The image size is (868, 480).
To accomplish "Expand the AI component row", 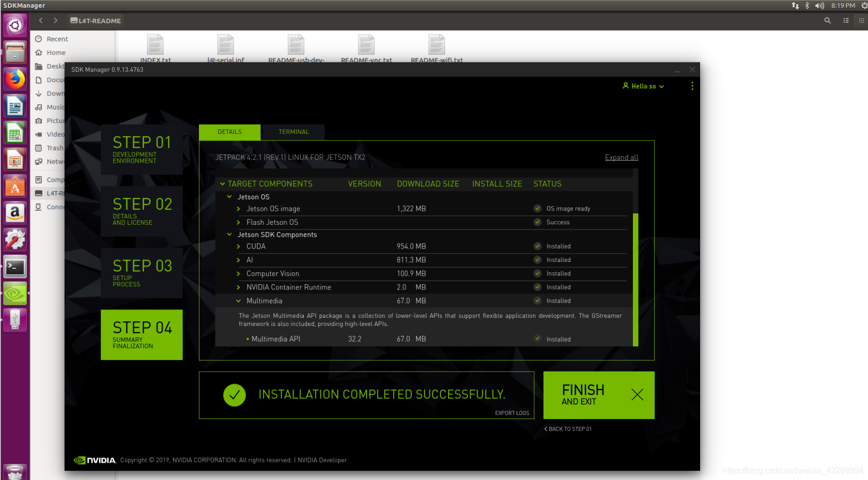I will [238, 260].
